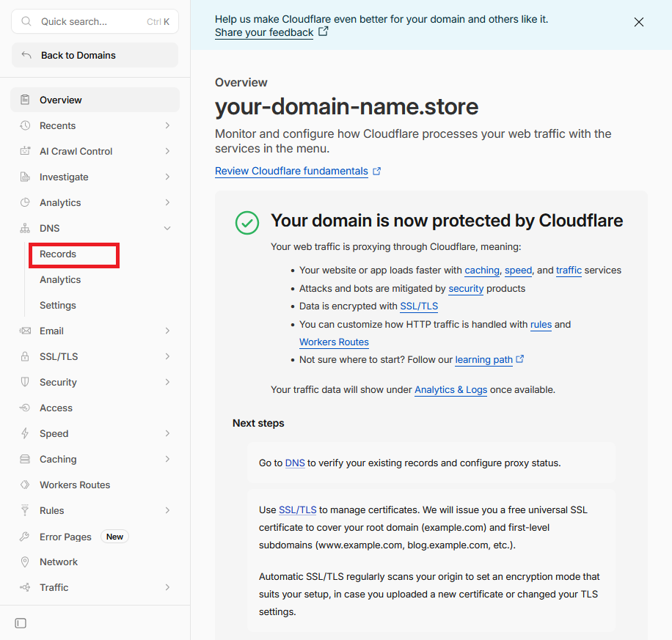The height and width of the screenshot is (640, 672).
Task: Expand the Caching section chevron
Action: click(x=167, y=459)
